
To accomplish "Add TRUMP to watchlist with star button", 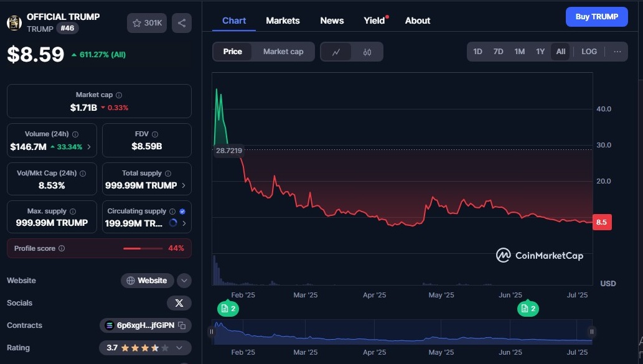I will point(147,23).
